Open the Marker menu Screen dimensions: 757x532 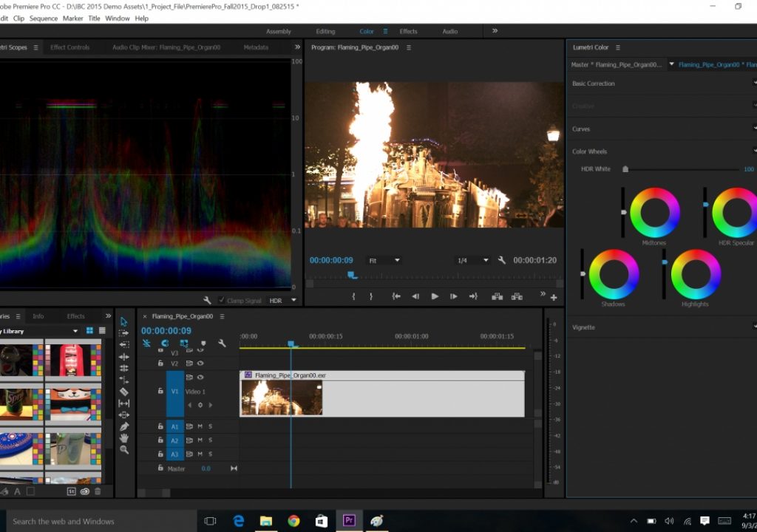click(x=73, y=18)
